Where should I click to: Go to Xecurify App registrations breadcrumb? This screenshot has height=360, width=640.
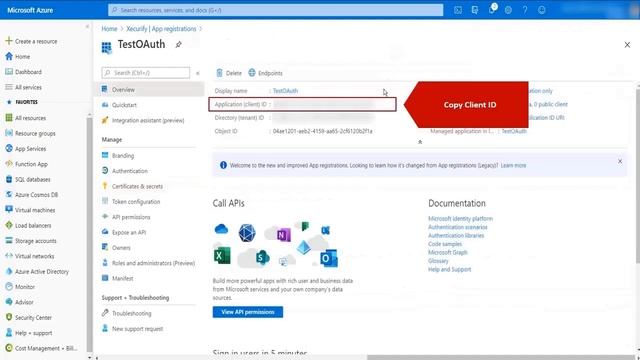[x=161, y=29]
